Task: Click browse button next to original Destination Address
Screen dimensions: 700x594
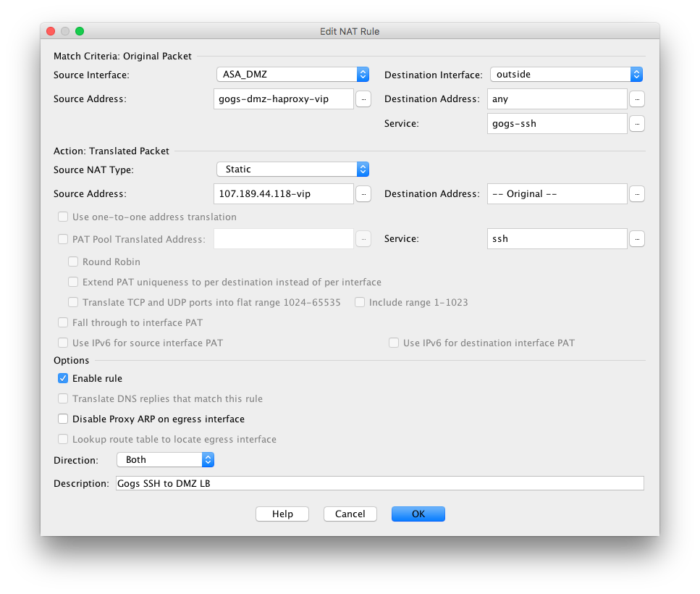Action: pos(636,99)
